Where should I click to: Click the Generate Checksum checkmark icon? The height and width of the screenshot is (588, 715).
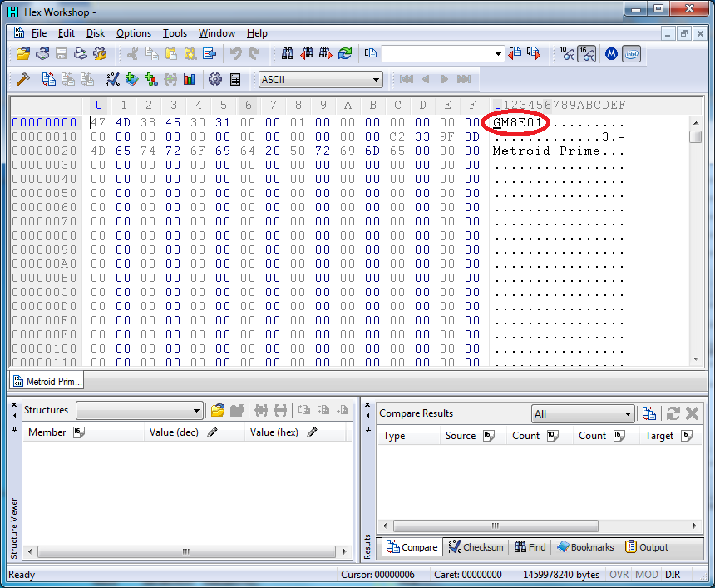tap(112, 79)
